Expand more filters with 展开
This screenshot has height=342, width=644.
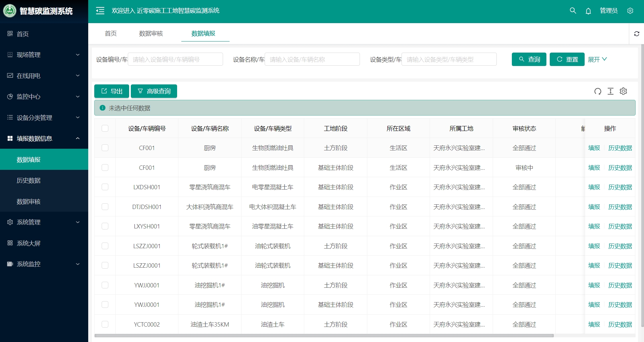point(597,59)
